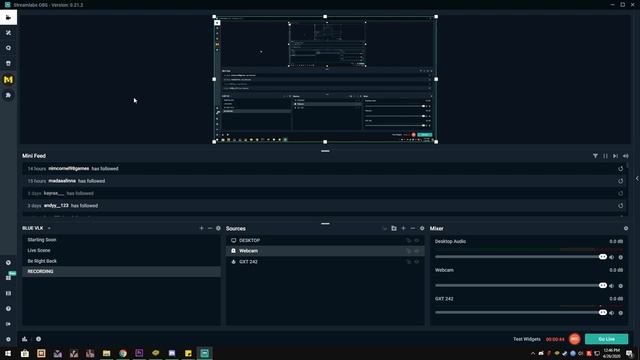This screenshot has height=360, width=640.
Task: Add a new source
Action: 403,228
